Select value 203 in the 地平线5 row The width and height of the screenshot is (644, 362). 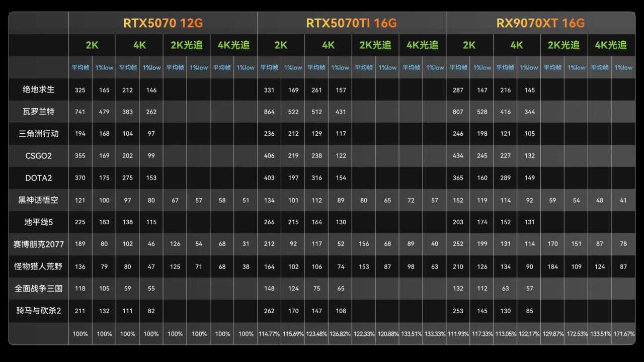(458, 222)
